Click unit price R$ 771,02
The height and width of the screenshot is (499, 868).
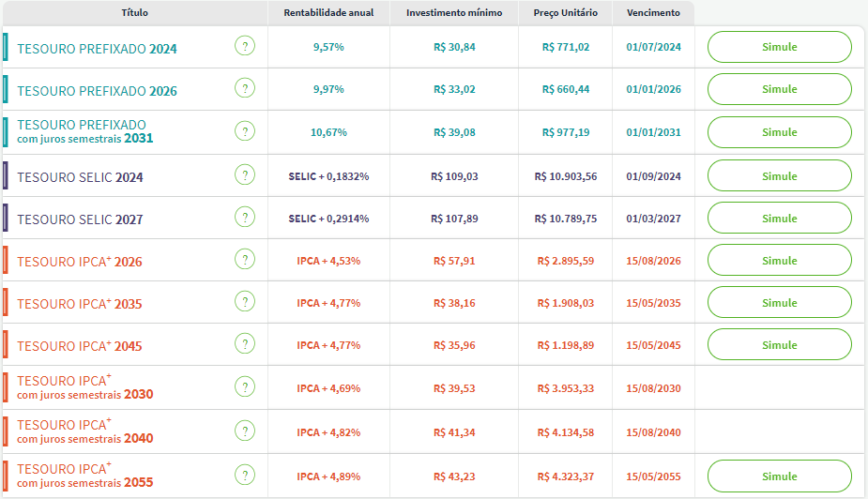click(566, 47)
